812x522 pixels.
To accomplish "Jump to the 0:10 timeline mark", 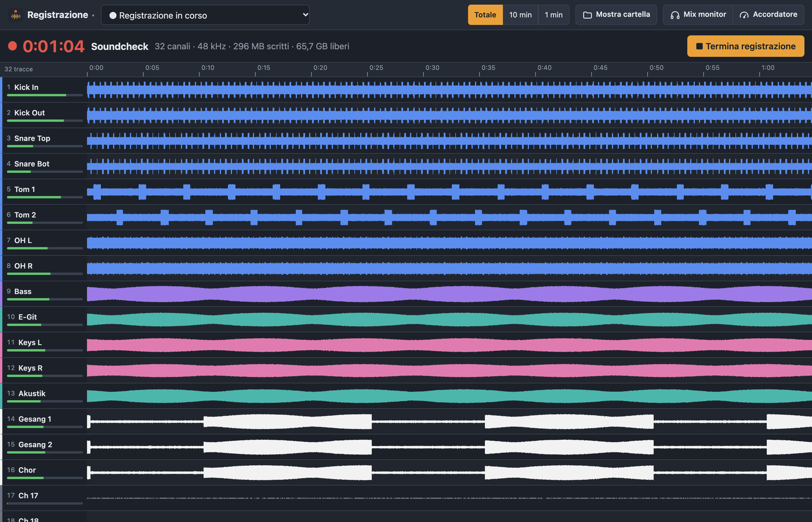I will tap(208, 68).
